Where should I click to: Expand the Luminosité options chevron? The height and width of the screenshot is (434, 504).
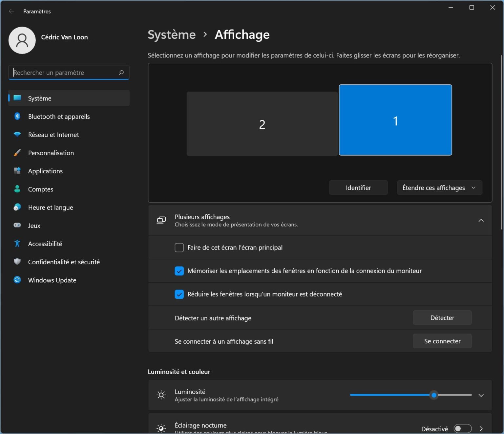tap(481, 395)
